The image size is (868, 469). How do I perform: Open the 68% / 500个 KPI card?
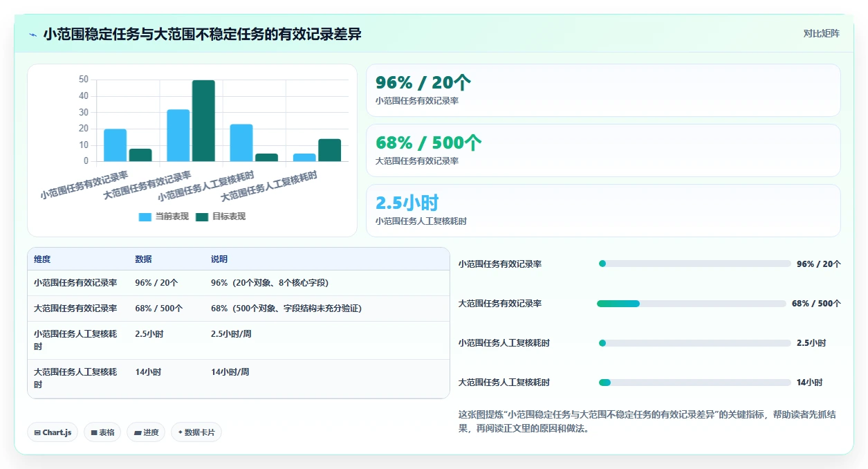pos(603,151)
